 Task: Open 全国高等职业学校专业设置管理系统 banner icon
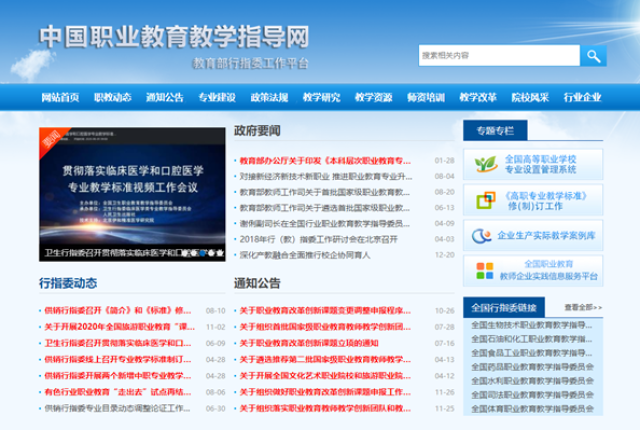pyautogui.click(x=483, y=163)
